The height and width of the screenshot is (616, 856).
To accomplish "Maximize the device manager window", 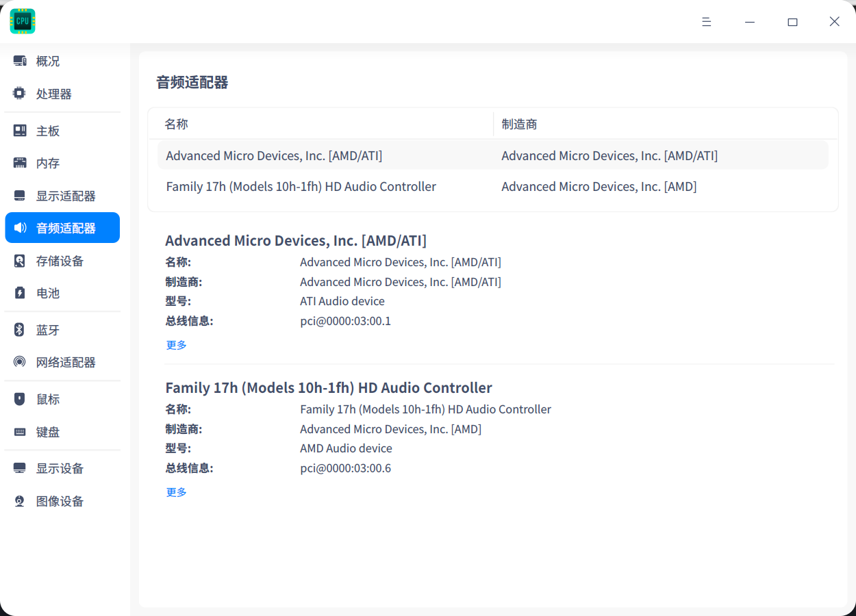I will 792,22.
